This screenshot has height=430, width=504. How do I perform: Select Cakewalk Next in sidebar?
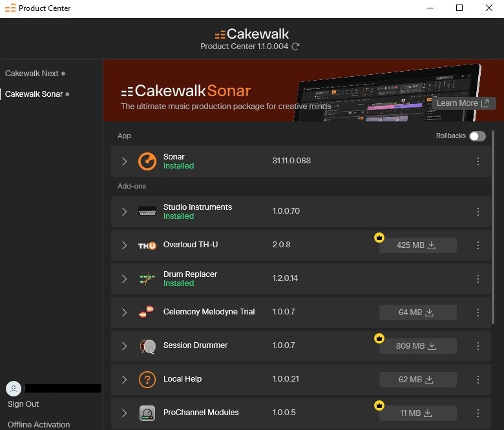click(x=32, y=74)
